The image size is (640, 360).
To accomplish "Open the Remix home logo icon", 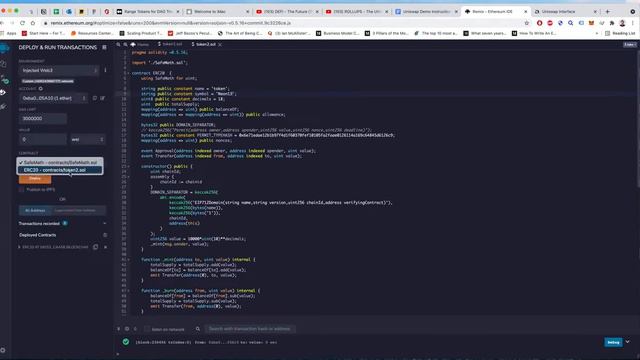I will (4, 48).
